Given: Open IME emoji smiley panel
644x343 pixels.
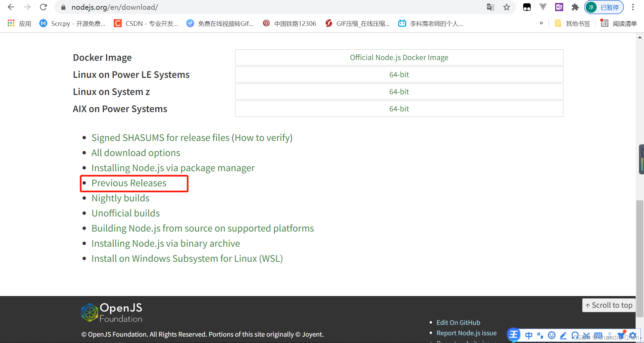Looking at the screenshot, I should click(x=551, y=335).
